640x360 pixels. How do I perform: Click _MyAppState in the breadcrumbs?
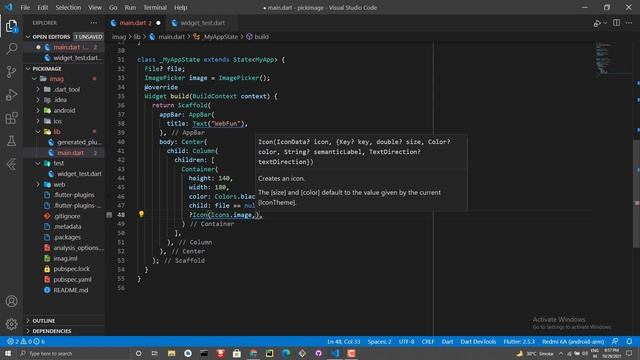point(216,37)
